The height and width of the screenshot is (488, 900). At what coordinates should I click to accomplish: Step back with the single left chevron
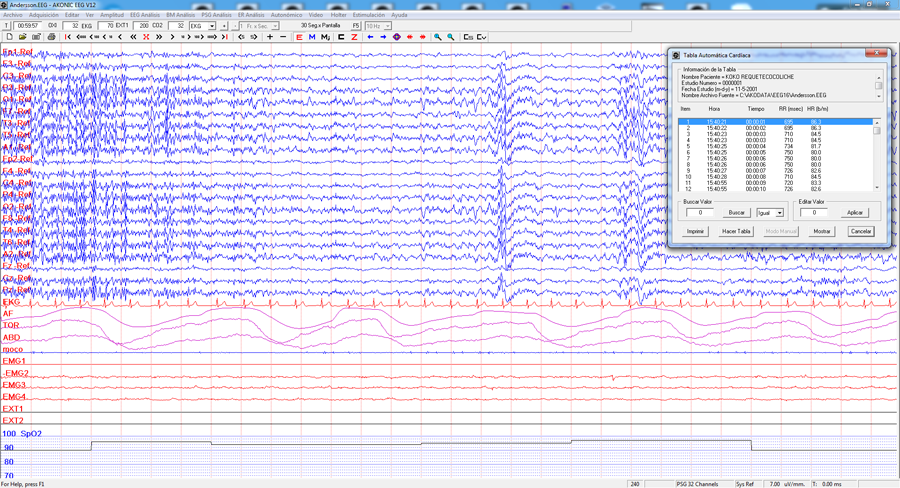point(120,37)
